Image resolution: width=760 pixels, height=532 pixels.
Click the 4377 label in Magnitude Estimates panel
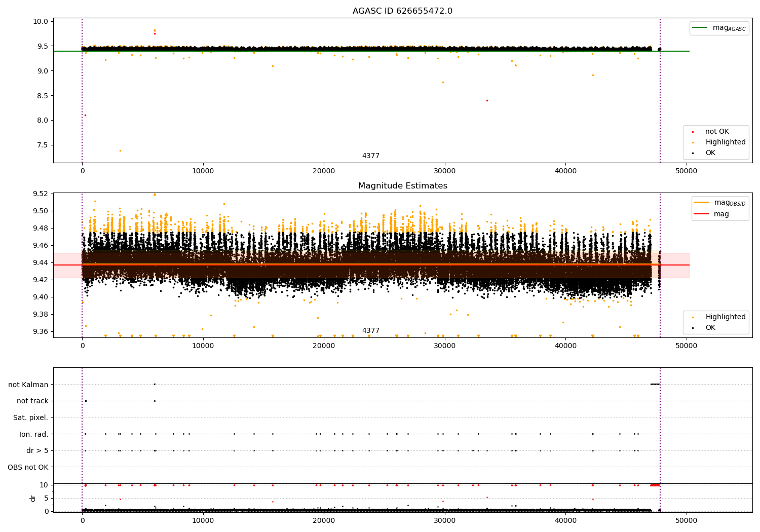370,331
